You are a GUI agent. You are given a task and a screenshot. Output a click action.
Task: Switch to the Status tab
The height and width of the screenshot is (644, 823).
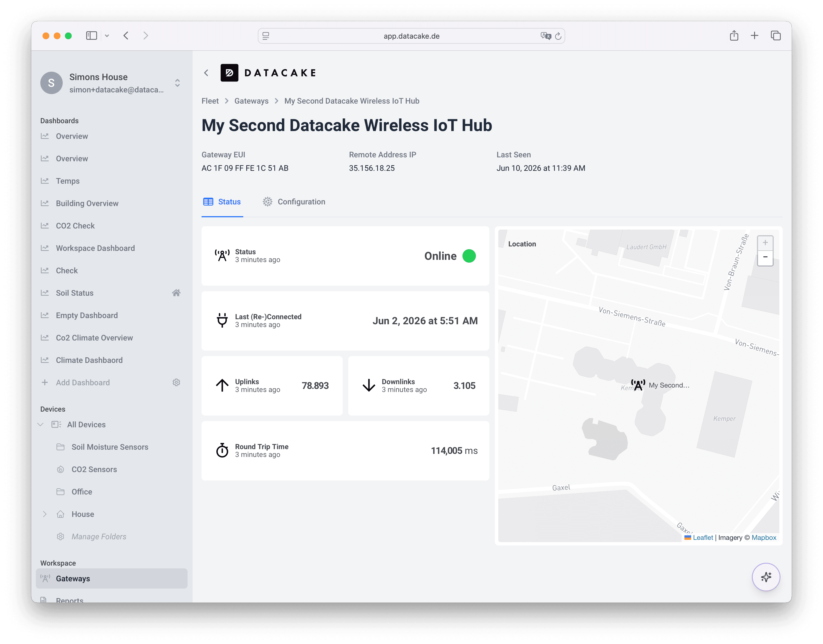point(222,202)
